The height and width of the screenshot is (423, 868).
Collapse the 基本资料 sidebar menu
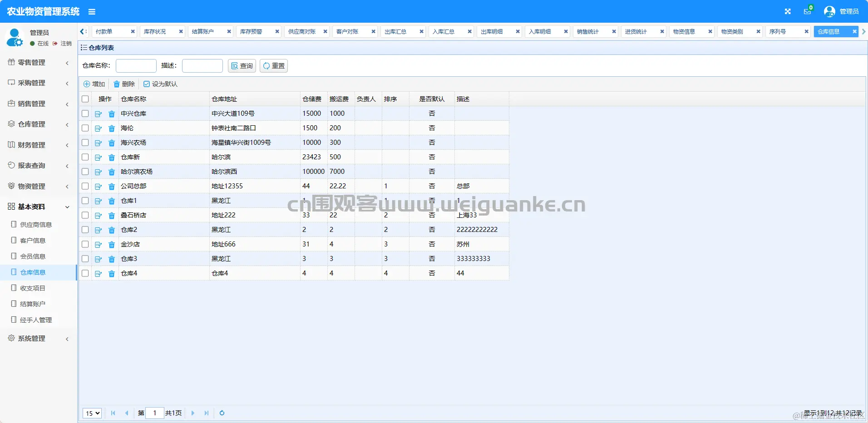point(39,207)
